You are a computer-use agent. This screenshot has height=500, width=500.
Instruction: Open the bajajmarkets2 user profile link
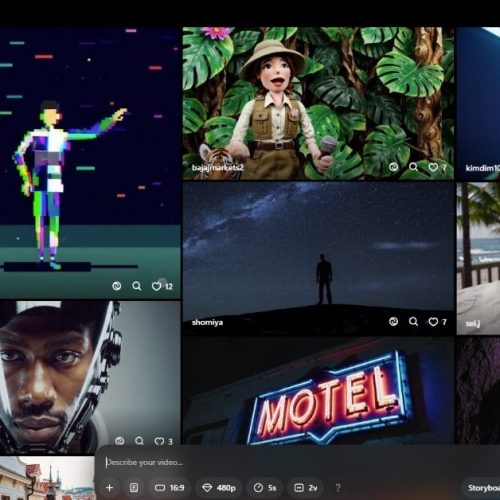(x=217, y=167)
